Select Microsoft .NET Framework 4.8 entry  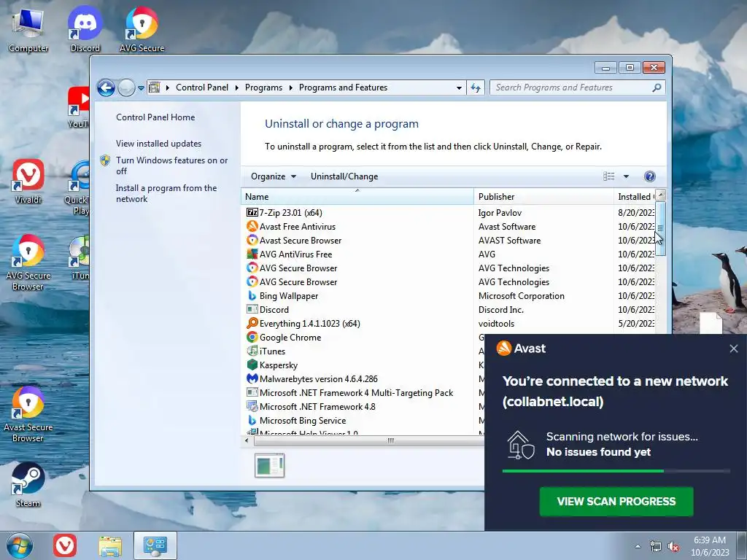click(317, 407)
